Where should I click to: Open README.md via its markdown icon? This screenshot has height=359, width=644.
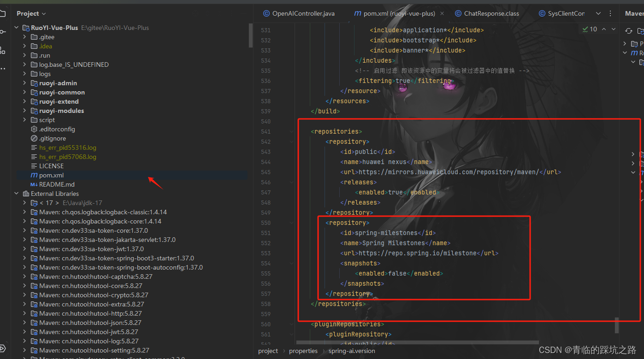click(x=34, y=184)
